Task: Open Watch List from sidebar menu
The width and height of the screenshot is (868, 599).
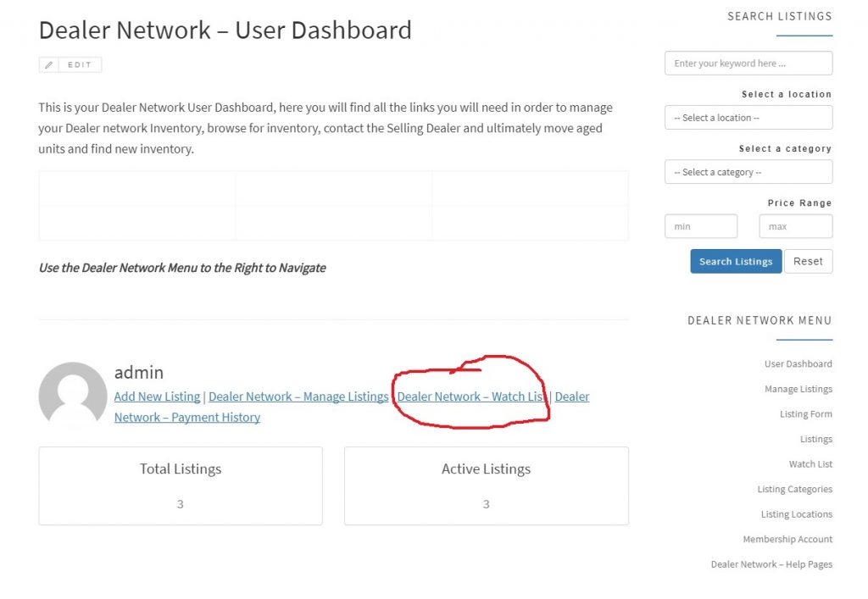Action: click(x=810, y=464)
